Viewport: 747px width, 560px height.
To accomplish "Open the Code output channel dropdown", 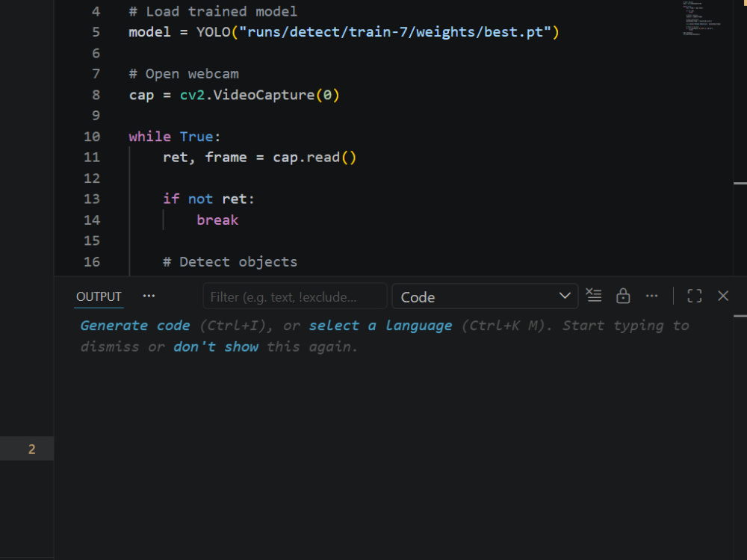I will (x=485, y=296).
